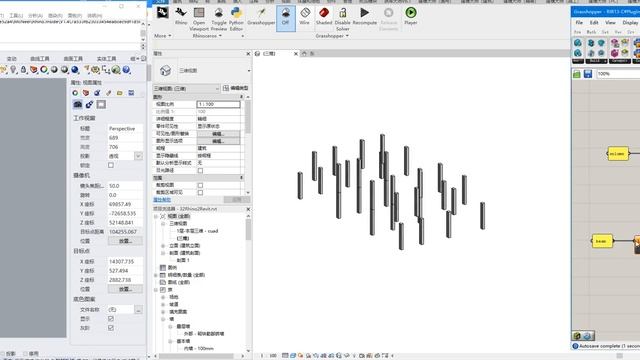Open Grasshopper File menu
The width and height of the screenshot is (640, 360).
[x=579, y=22]
